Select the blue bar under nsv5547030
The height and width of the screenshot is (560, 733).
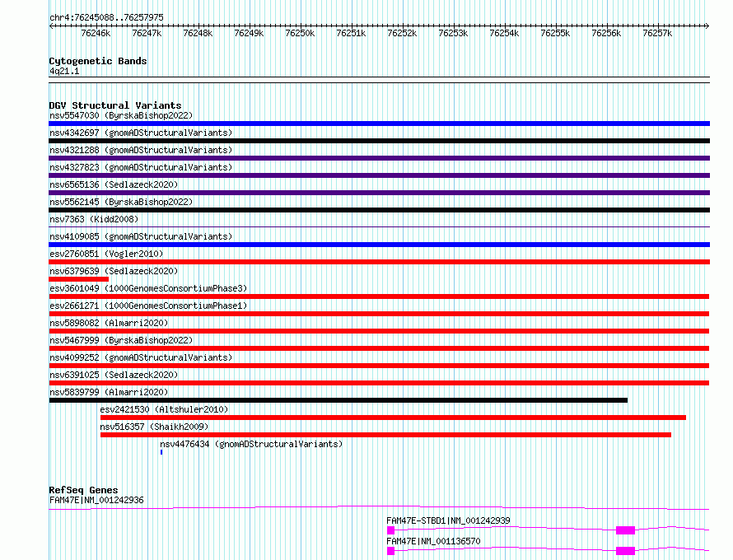pyautogui.click(x=379, y=124)
